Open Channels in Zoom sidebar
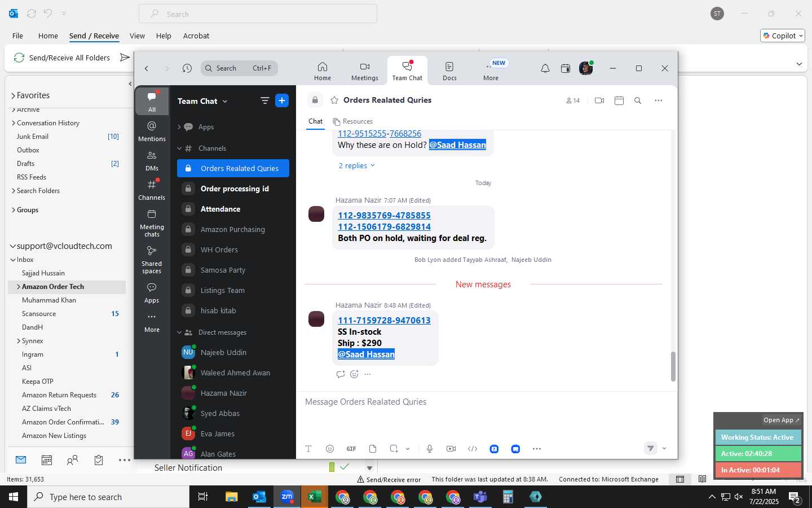Screen dimensions: 812x508 [152, 190]
